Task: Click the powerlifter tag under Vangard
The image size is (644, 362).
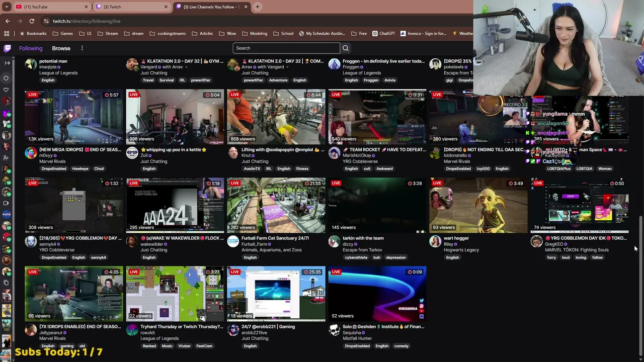Action: click(x=201, y=80)
